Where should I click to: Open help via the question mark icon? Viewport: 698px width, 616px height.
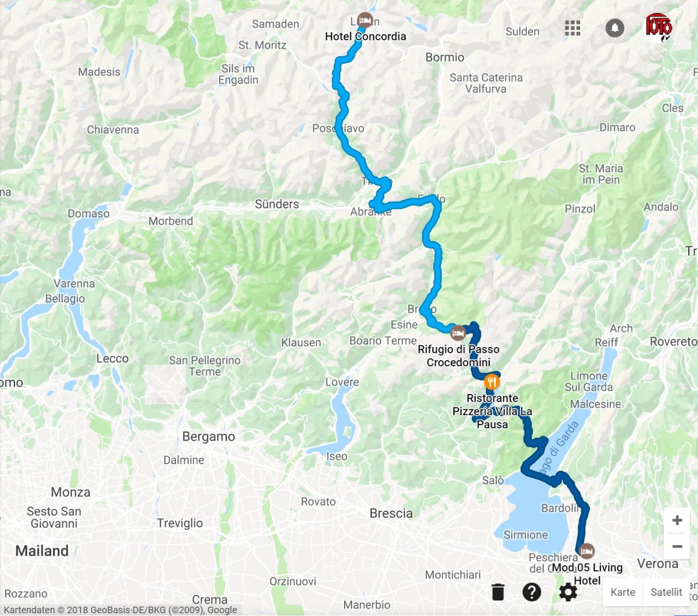532,592
